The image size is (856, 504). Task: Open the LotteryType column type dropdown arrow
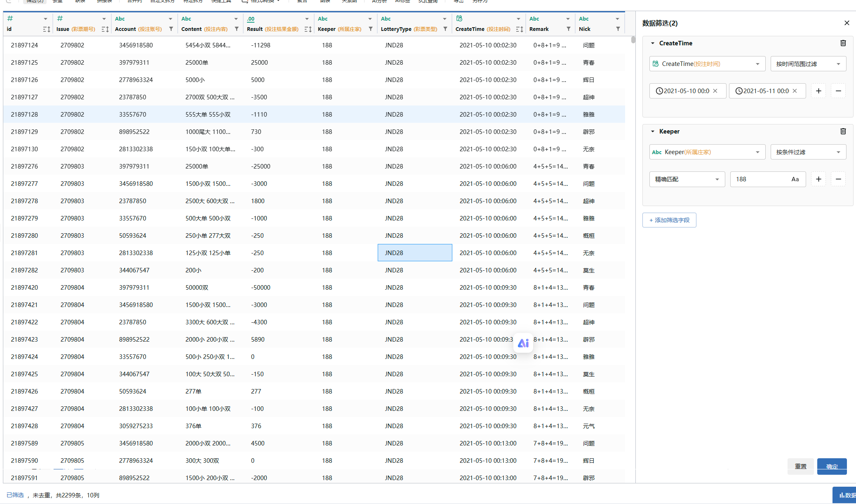pyautogui.click(x=444, y=19)
